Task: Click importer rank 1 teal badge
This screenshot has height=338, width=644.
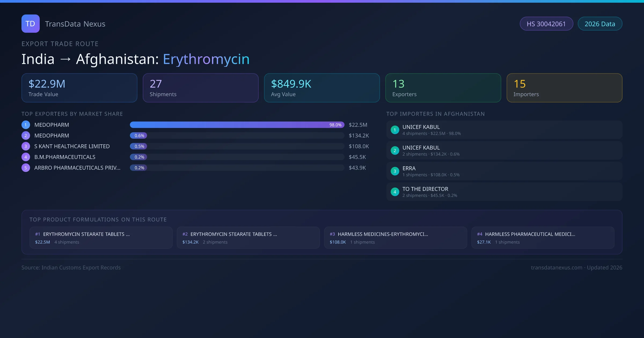Action: pos(395,130)
